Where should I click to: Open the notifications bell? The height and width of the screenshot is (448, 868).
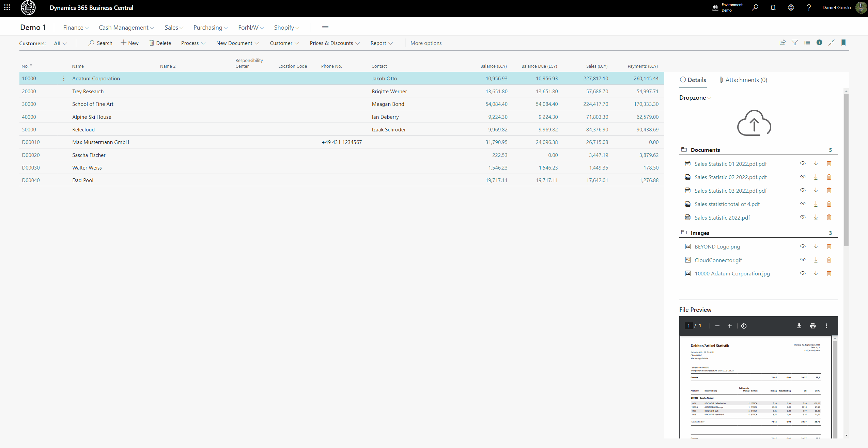(x=773, y=7)
